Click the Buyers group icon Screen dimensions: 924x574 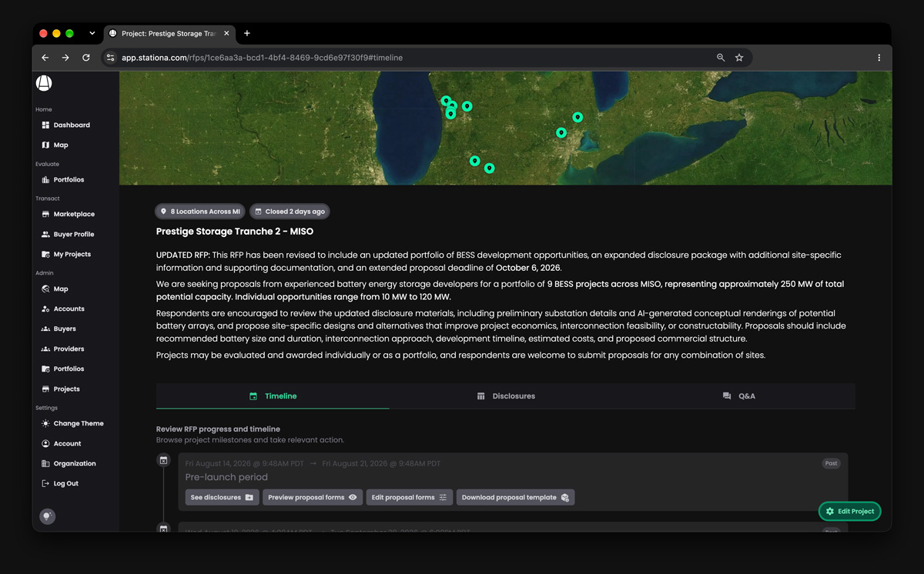[45, 329]
